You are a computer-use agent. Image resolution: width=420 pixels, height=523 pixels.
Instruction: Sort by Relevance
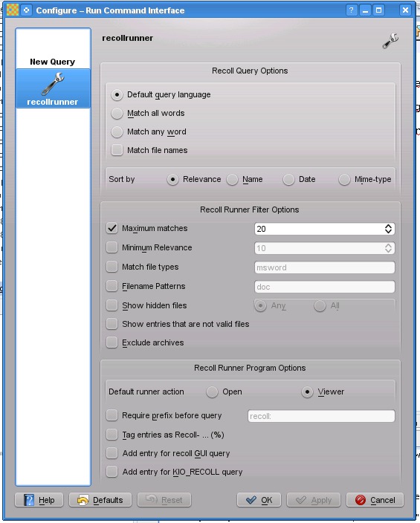point(172,180)
